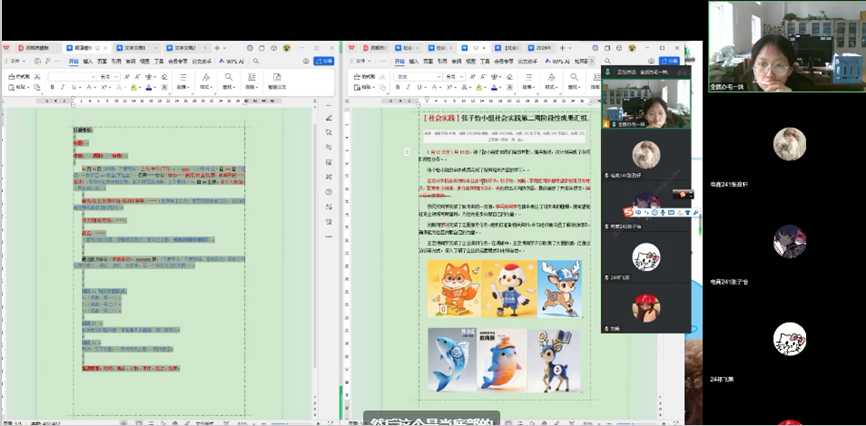This screenshot has width=866, height=426.
Task: Click the WPS AI button in left window
Action: click(233, 61)
